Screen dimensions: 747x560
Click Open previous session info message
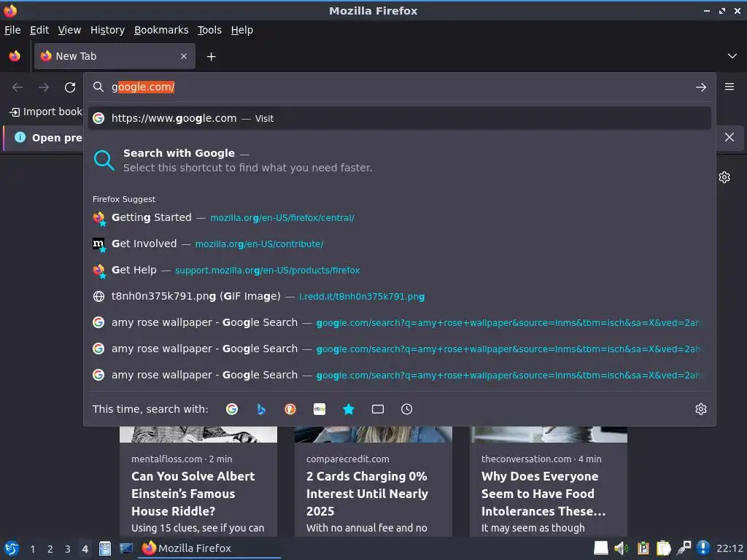point(57,138)
